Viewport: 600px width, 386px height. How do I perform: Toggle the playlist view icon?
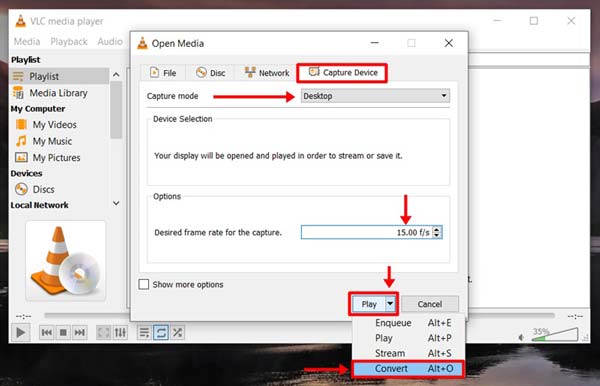(x=144, y=332)
